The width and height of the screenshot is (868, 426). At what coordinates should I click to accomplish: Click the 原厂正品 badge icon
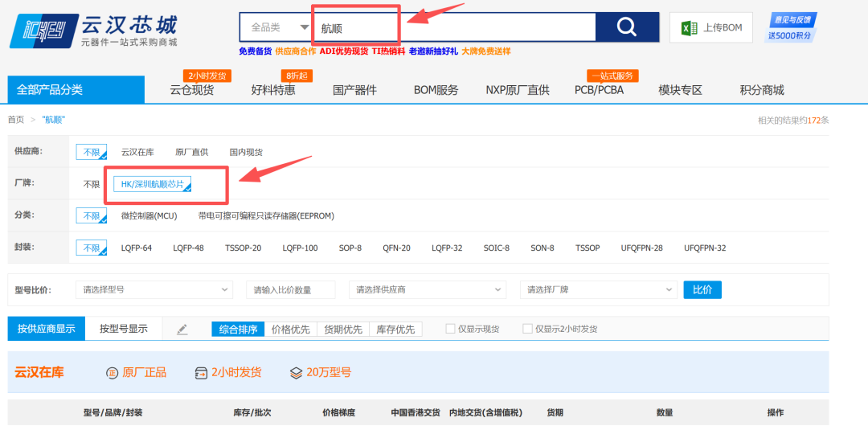tap(113, 373)
